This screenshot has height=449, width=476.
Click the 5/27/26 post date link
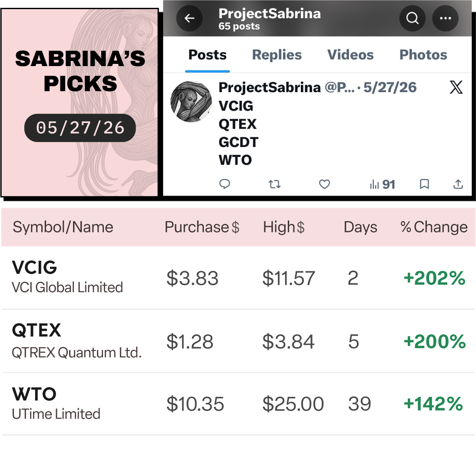(x=390, y=87)
